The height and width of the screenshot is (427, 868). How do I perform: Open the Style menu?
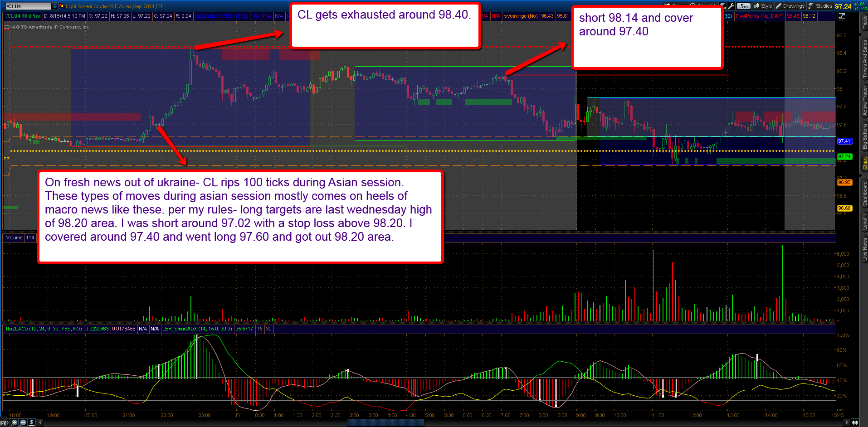point(763,6)
